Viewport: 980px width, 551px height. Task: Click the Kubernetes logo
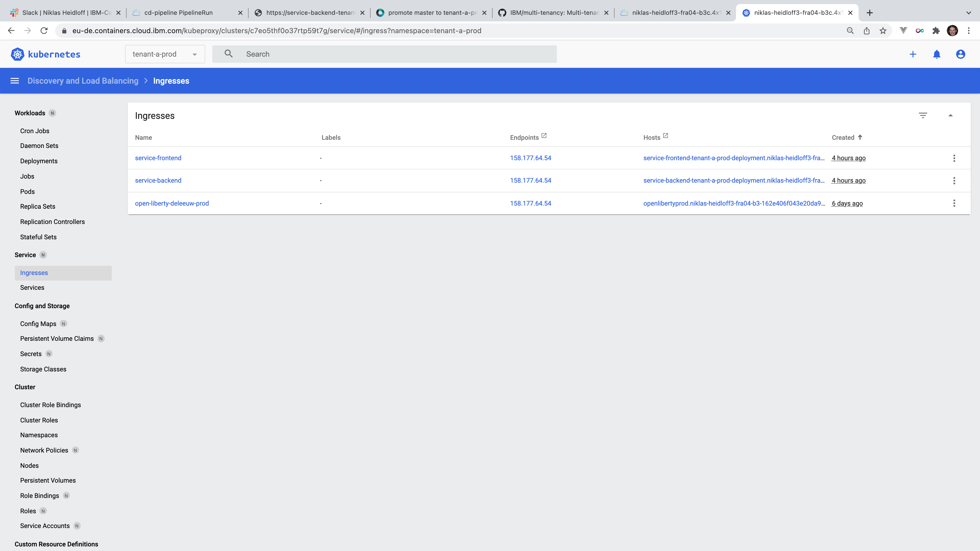point(46,54)
